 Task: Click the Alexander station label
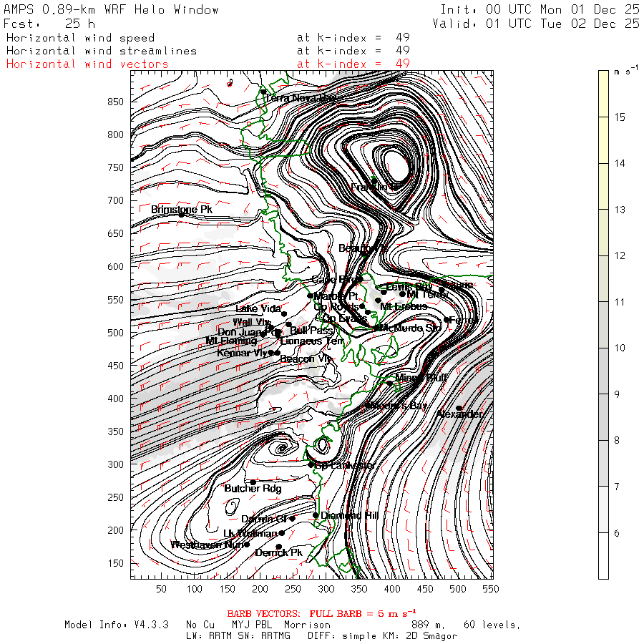[x=459, y=414]
